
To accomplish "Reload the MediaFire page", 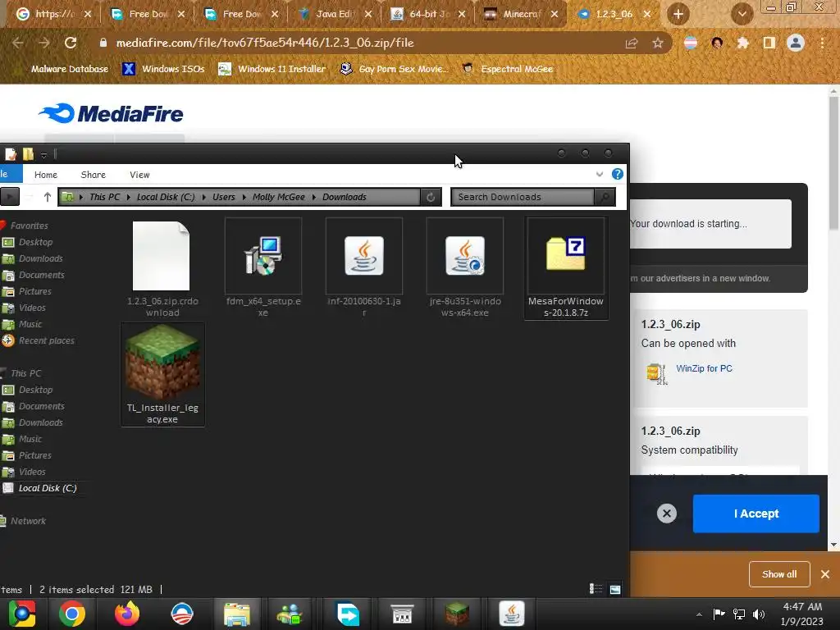I will tap(71, 43).
